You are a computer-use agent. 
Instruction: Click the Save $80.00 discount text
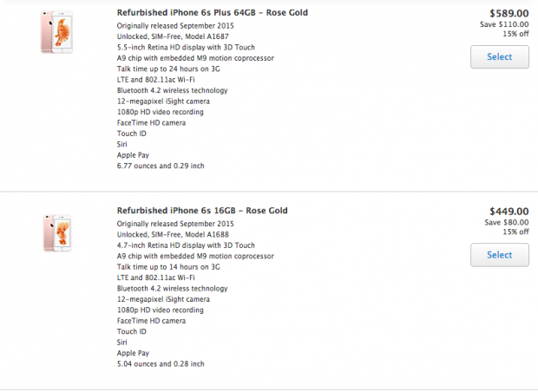pyautogui.click(x=507, y=222)
